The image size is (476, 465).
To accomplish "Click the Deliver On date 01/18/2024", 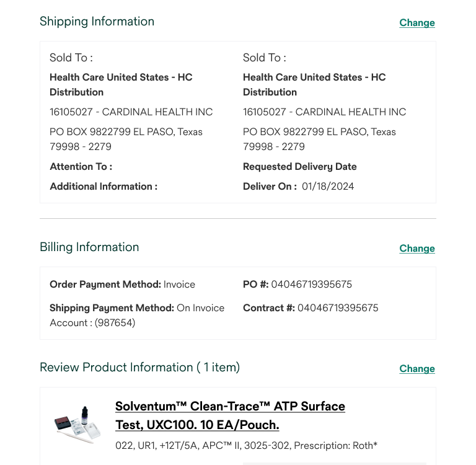I will [x=328, y=187].
